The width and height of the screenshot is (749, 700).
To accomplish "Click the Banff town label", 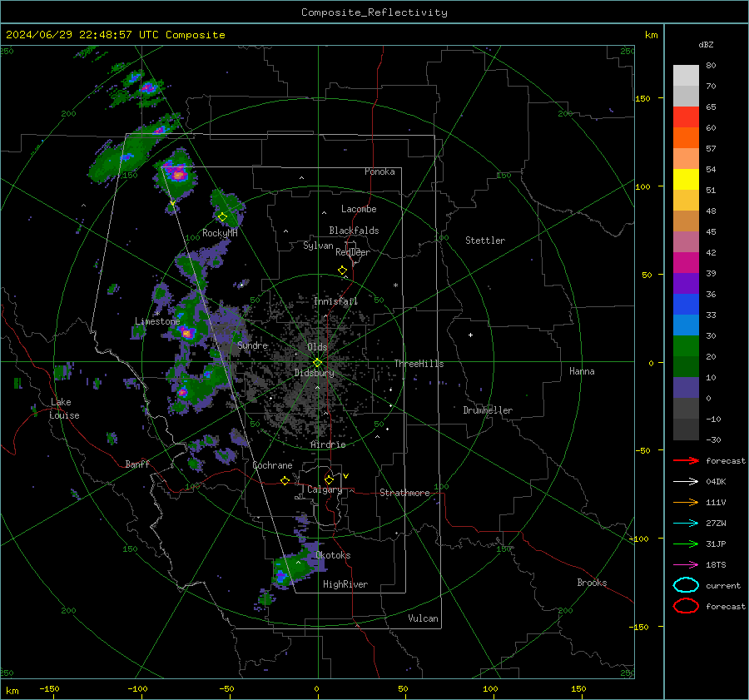I will (137, 464).
